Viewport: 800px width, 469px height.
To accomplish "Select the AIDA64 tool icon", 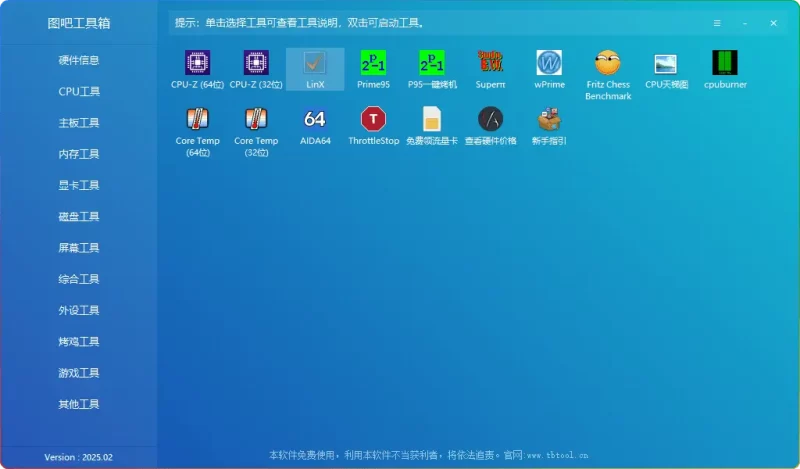I will point(315,119).
